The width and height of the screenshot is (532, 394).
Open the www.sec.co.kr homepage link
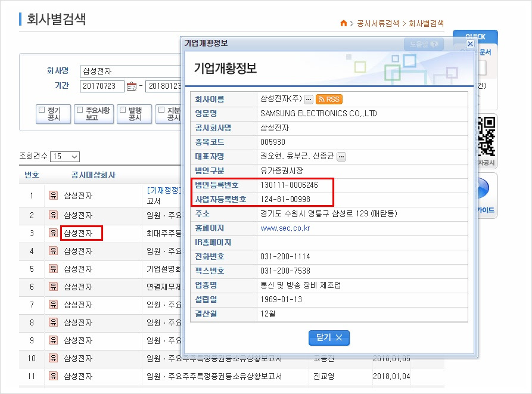tap(285, 228)
